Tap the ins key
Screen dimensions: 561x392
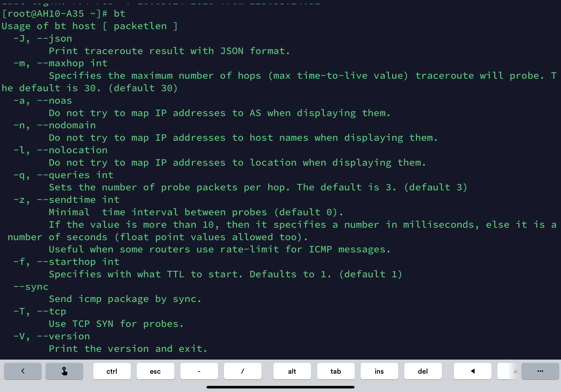point(379,371)
